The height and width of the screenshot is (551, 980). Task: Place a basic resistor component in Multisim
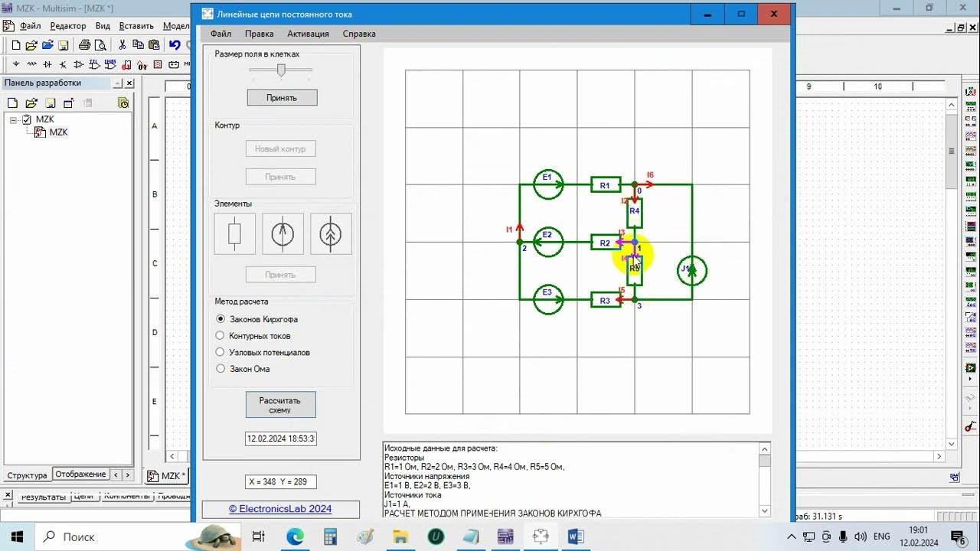tap(32, 64)
